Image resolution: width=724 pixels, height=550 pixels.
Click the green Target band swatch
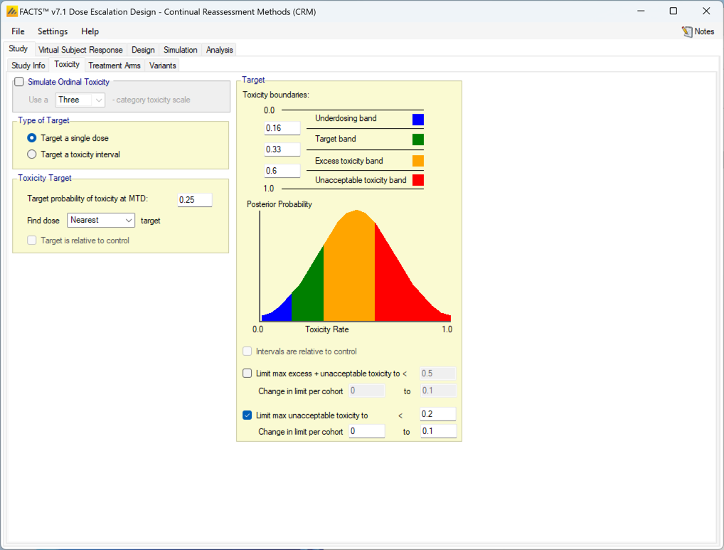[418, 140]
